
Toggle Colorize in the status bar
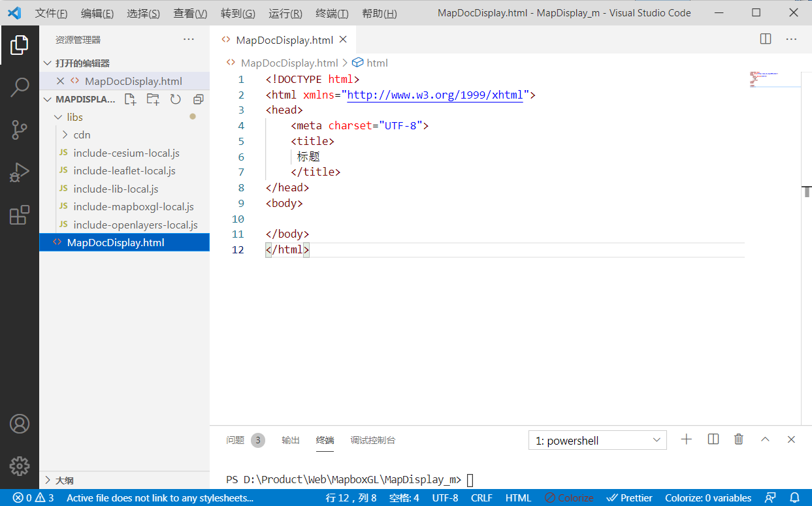[x=568, y=498]
